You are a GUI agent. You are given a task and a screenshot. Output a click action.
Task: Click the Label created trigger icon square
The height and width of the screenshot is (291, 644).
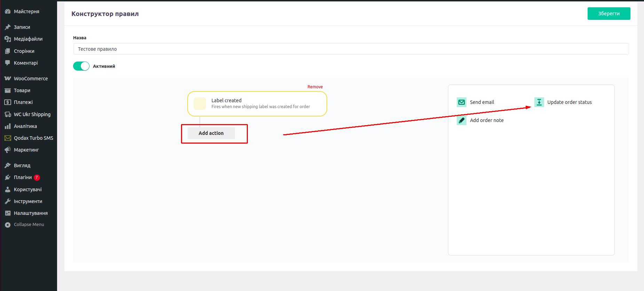tap(200, 104)
